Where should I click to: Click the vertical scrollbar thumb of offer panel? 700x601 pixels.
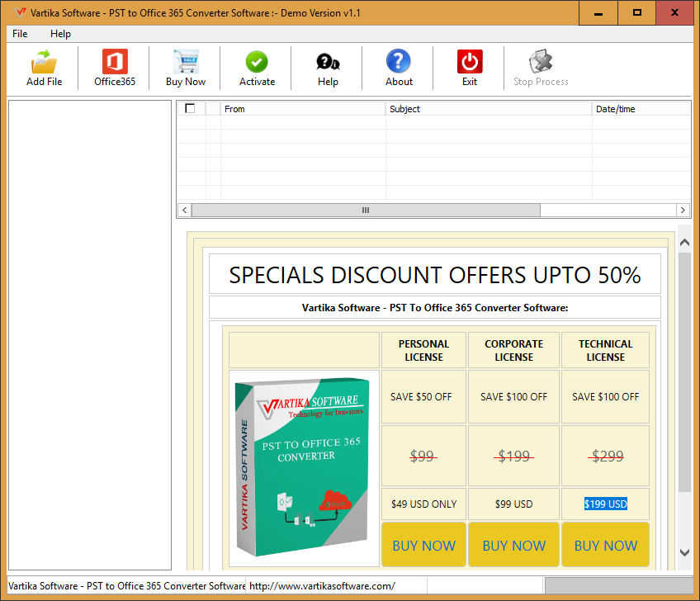pos(684,371)
